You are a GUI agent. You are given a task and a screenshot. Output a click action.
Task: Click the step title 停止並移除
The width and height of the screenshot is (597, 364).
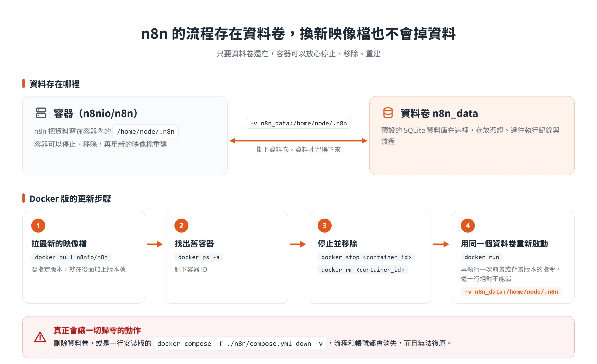tap(337, 244)
